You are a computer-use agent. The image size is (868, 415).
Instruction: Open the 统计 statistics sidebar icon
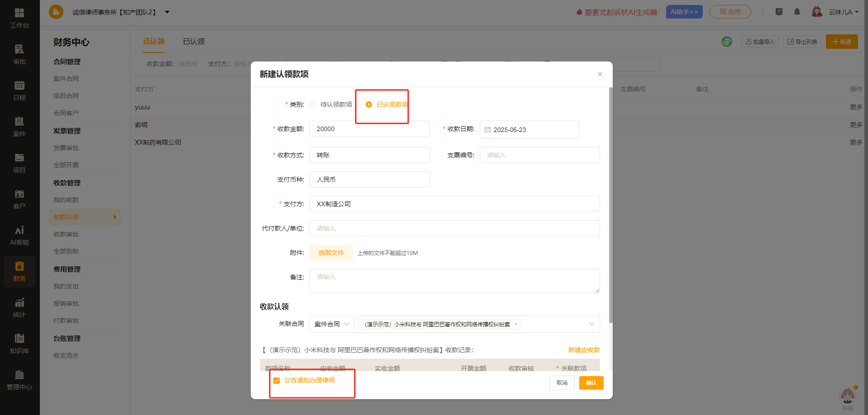(x=19, y=307)
